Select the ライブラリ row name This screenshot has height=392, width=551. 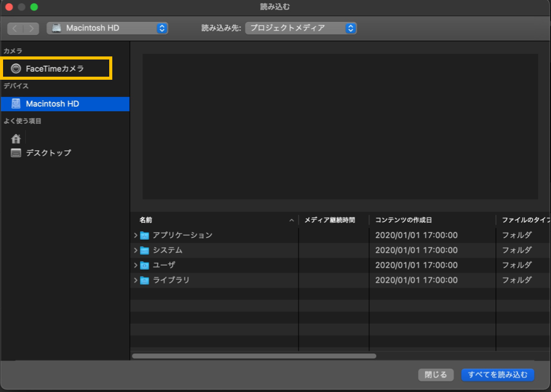click(171, 280)
